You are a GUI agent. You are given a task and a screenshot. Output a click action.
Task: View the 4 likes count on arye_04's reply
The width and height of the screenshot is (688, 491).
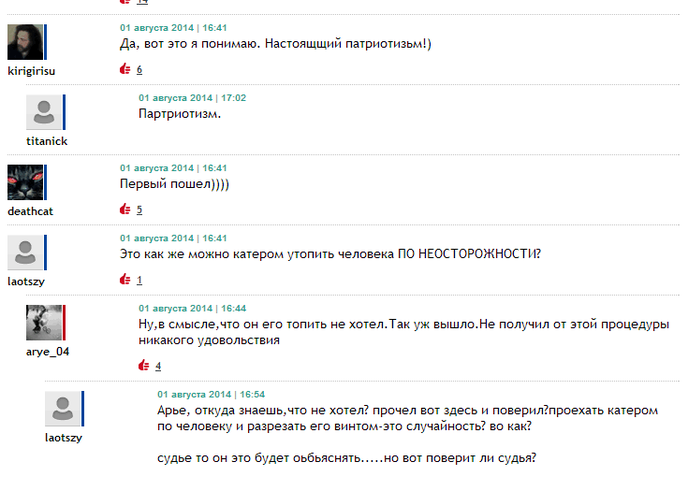pyautogui.click(x=158, y=366)
